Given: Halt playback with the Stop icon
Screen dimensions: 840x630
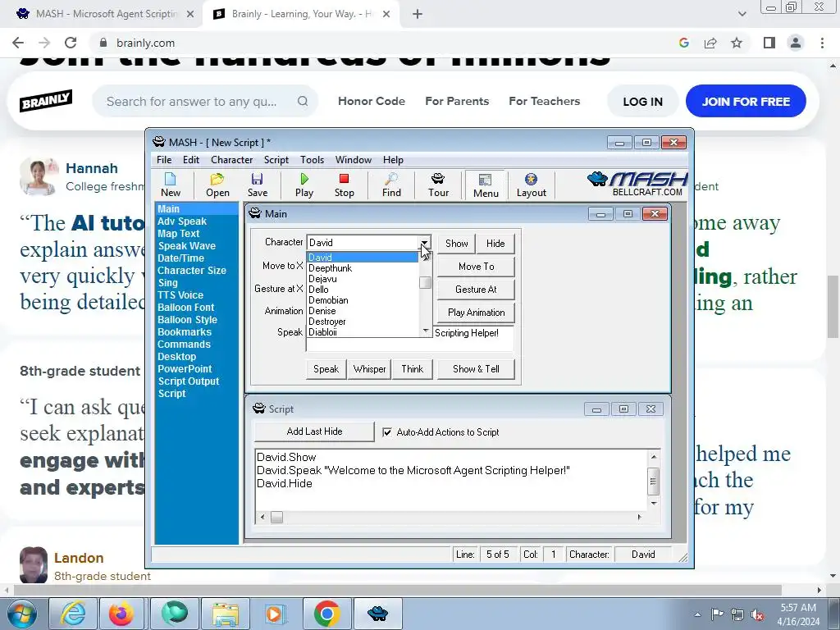Looking at the screenshot, I should 344,185.
